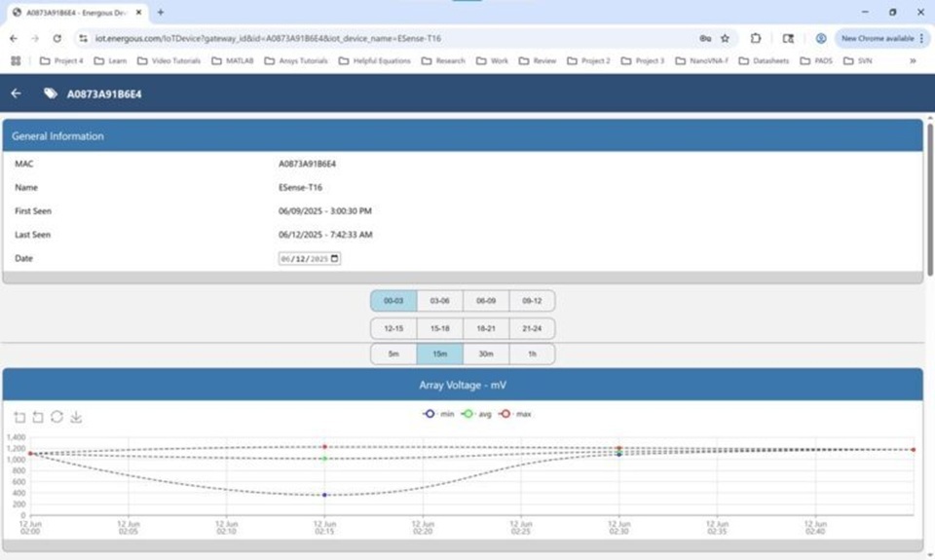This screenshot has width=935, height=560.
Task: Reload the page using the browser refresh icon
Action: coord(57,38)
